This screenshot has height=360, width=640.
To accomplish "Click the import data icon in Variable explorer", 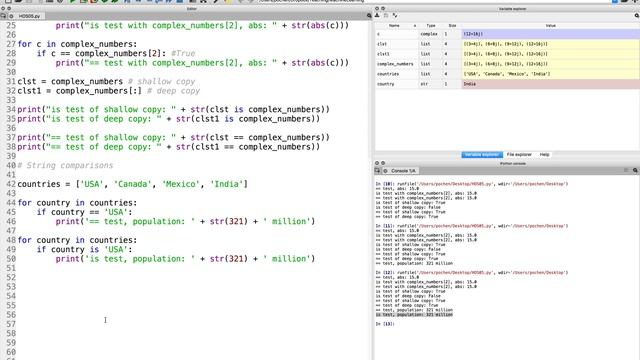I will click(x=377, y=16).
